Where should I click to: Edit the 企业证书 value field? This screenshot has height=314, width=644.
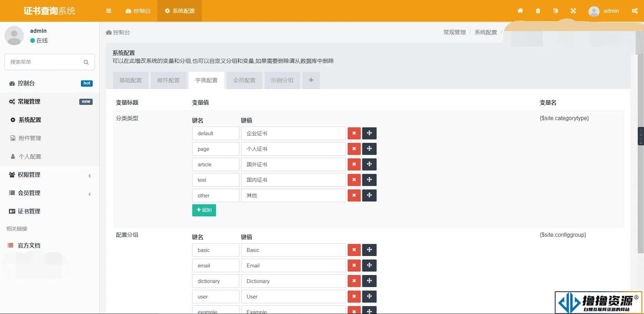(294, 134)
